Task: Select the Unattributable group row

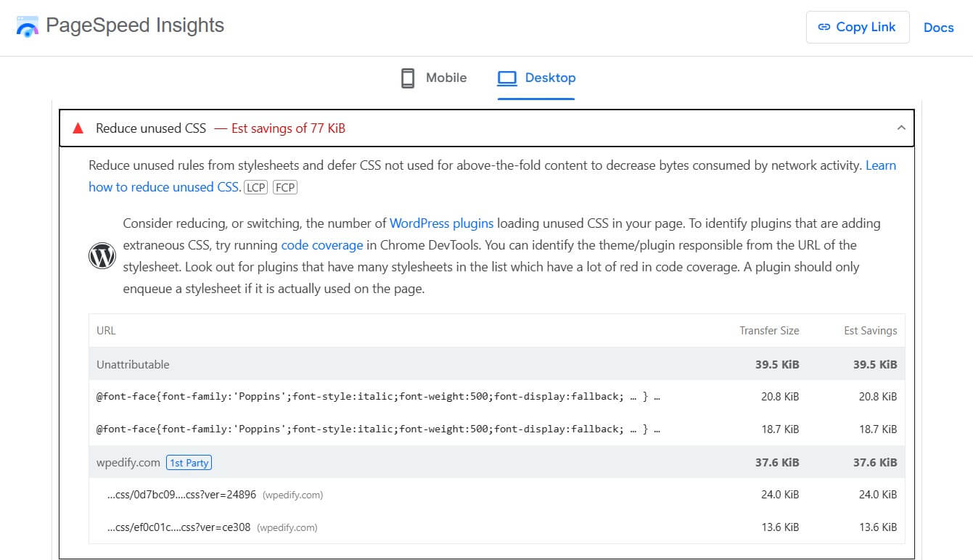Action: pyautogui.click(x=496, y=364)
